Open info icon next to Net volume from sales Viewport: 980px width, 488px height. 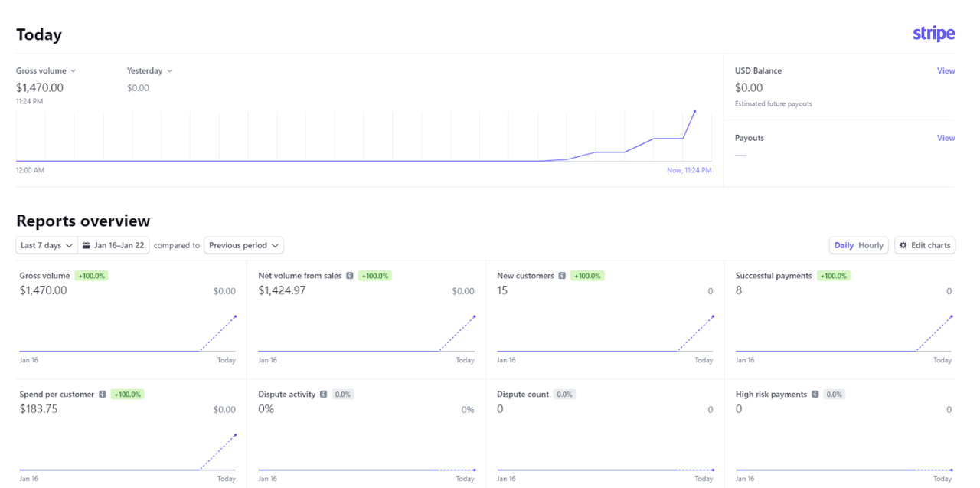point(349,276)
